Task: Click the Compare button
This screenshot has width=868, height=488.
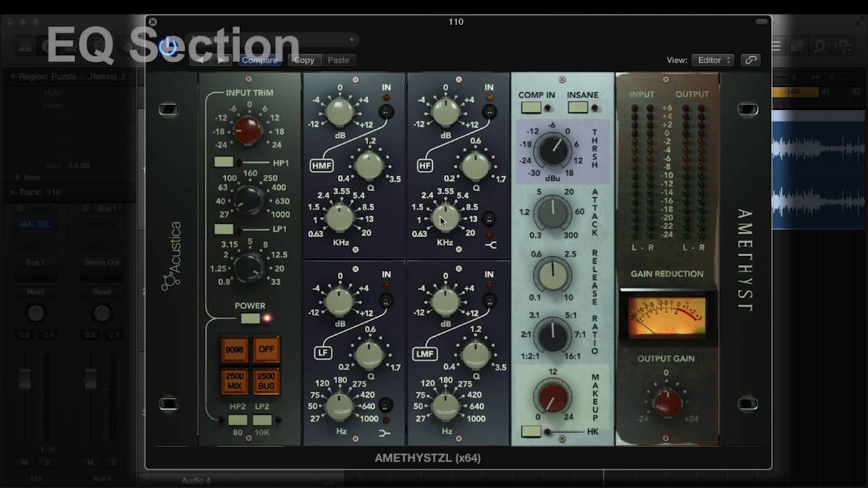Action: click(x=260, y=60)
